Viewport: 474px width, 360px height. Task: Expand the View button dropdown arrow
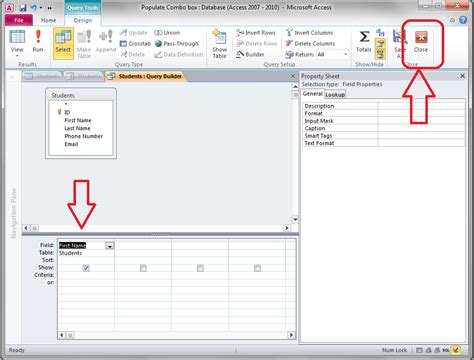(17, 56)
